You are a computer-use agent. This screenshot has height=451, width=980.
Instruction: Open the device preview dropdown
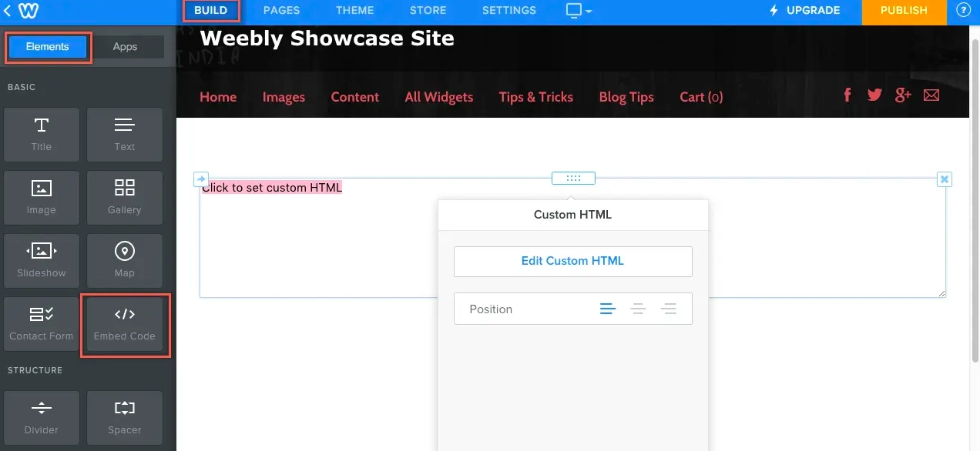[x=579, y=11]
